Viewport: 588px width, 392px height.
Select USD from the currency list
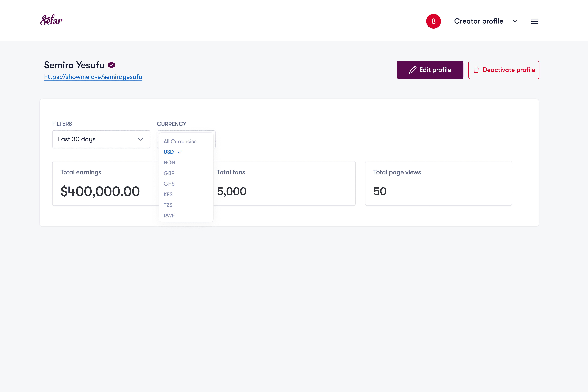tap(169, 152)
